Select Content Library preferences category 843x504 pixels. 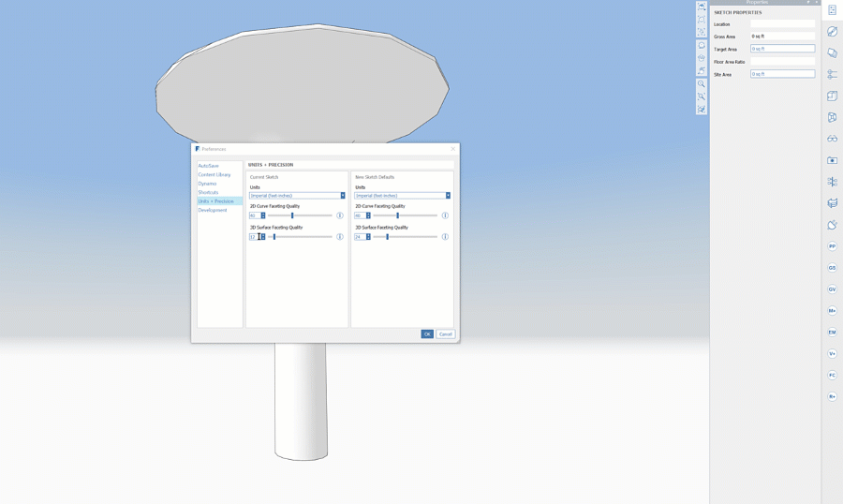pyautogui.click(x=214, y=174)
